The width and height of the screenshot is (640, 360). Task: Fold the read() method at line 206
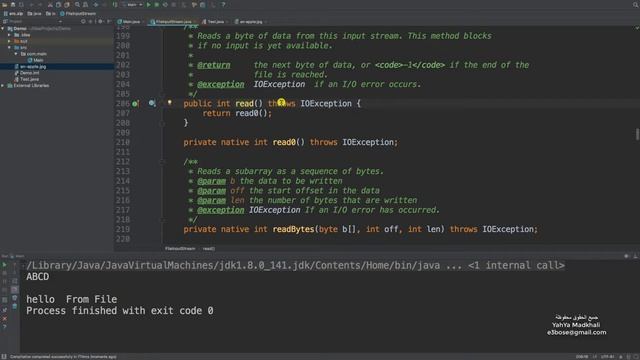click(162, 104)
